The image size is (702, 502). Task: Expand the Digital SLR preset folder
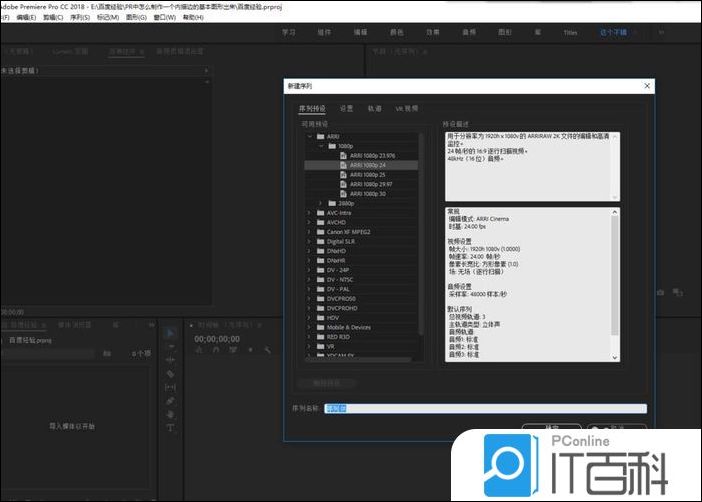309,241
